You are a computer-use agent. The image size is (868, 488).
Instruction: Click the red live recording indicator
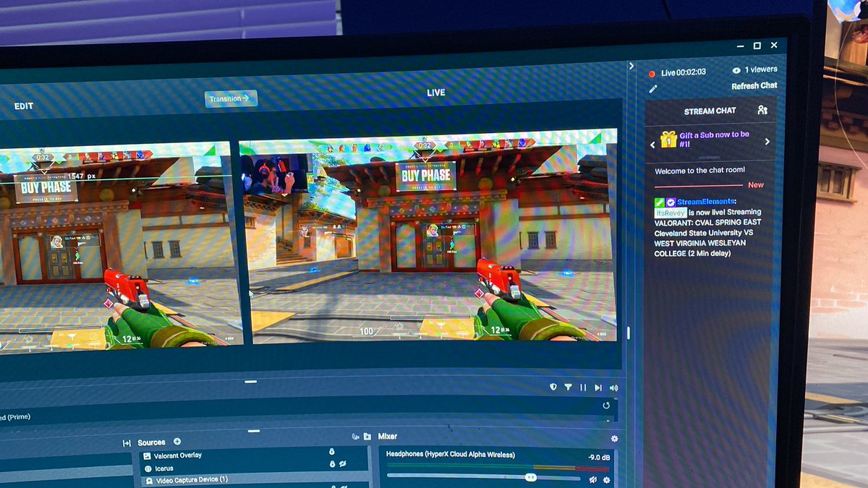(x=652, y=74)
